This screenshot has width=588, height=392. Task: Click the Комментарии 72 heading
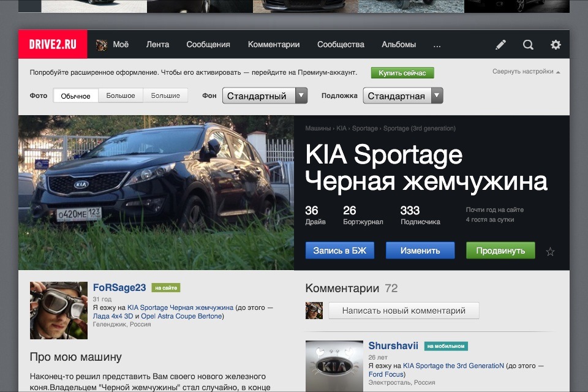click(x=352, y=288)
